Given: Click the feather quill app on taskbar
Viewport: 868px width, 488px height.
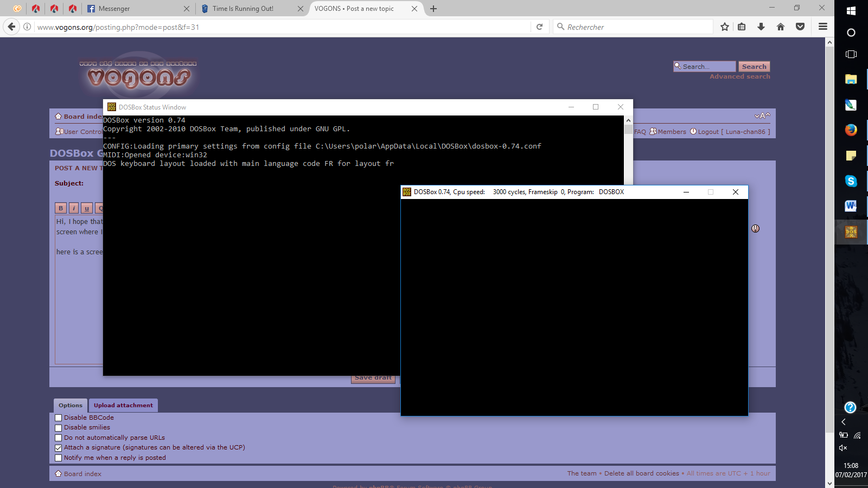Looking at the screenshot, I should pos(851,105).
